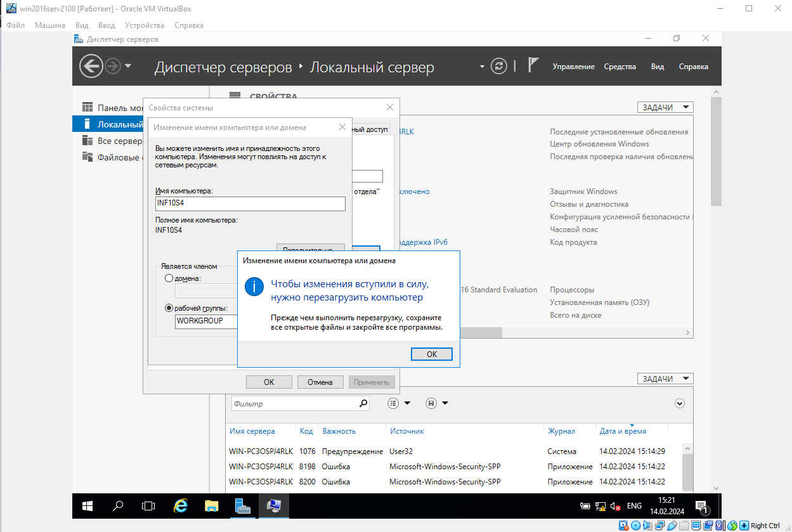792x532 pixels.
Task: Open the Windows Start menu
Action: [x=88, y=506]
